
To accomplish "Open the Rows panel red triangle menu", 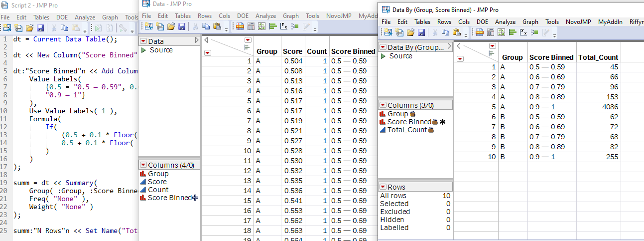I will pos(383,187).
